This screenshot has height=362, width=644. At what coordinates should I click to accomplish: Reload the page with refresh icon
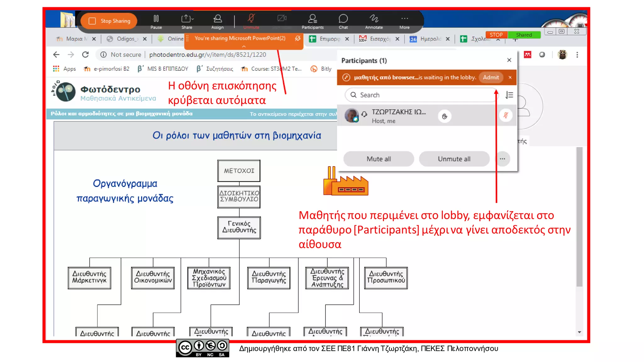85,55
